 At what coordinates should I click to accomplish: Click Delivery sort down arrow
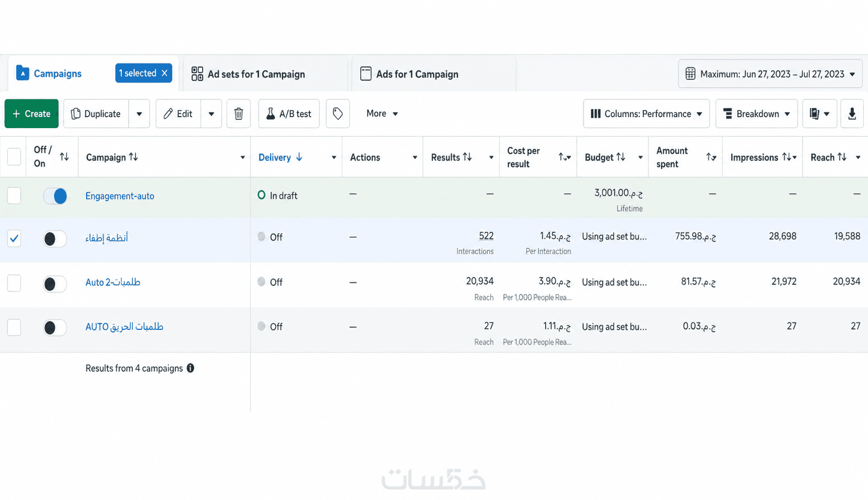(x=299, y=157)
